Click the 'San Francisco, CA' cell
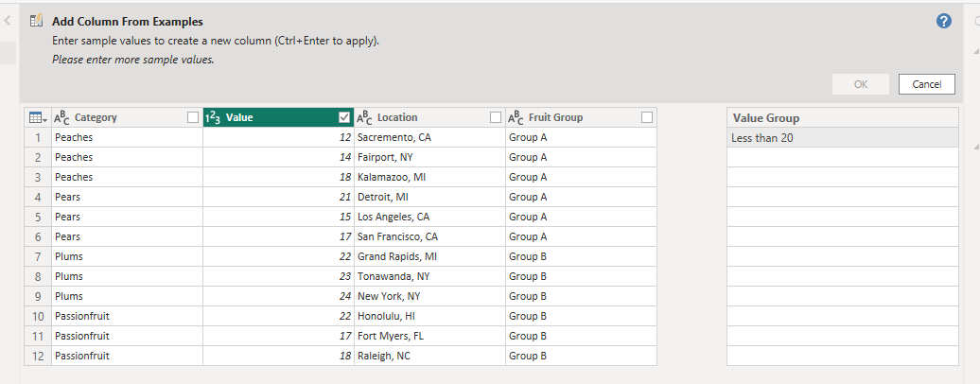980x384 pixels. tap(429, 237)
